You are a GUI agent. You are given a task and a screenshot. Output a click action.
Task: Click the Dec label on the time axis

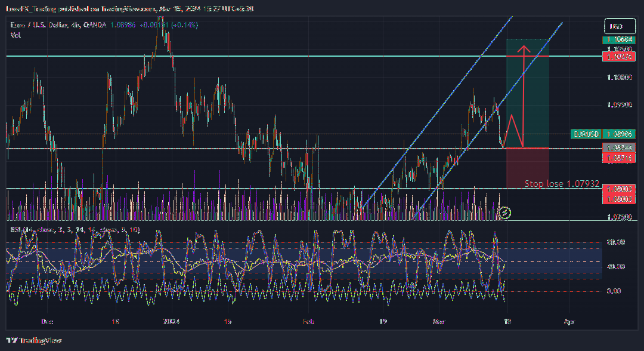[x=47, y=322]
